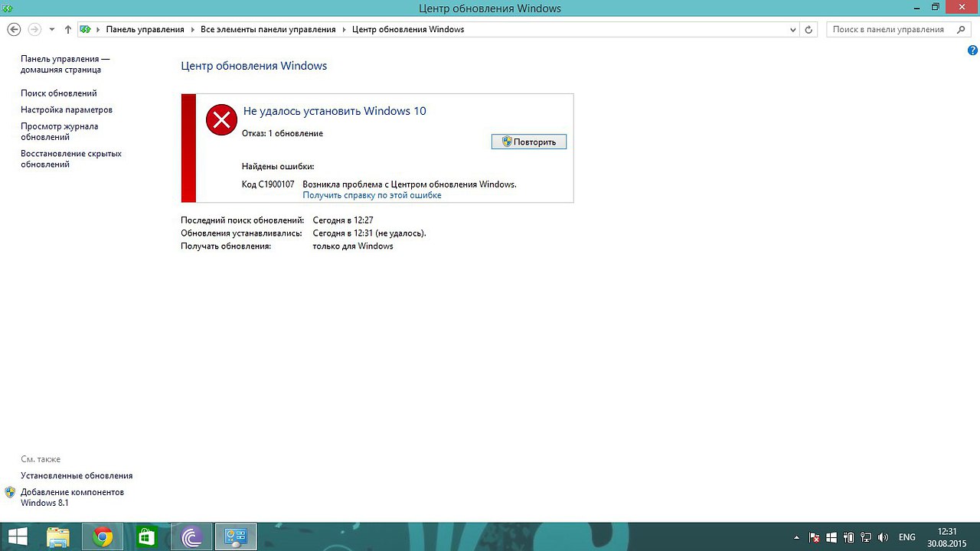Click the Get Windows 10 tray icon
This screenshot has height=551, width=980.
click(831, 537)
